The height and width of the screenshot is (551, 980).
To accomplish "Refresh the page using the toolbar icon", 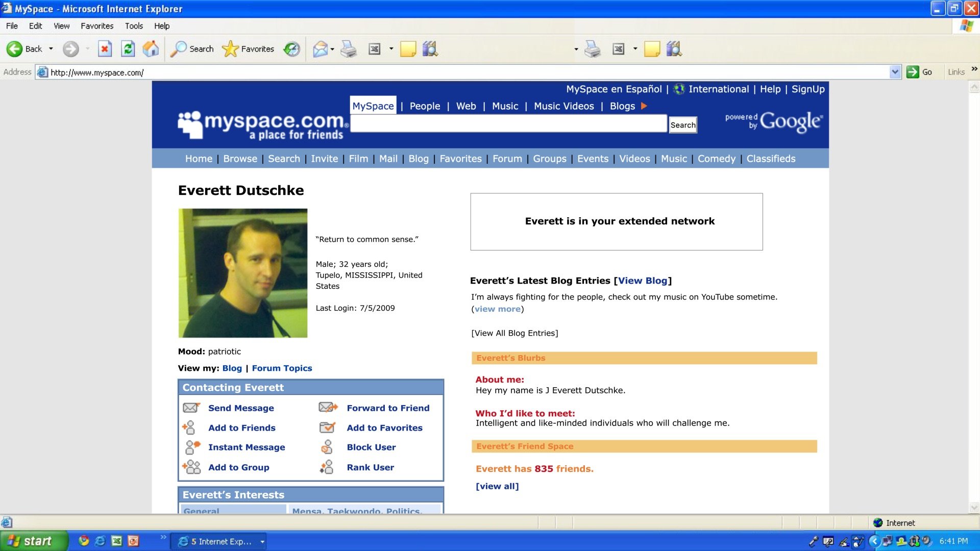I will click(x=128, y=49).
